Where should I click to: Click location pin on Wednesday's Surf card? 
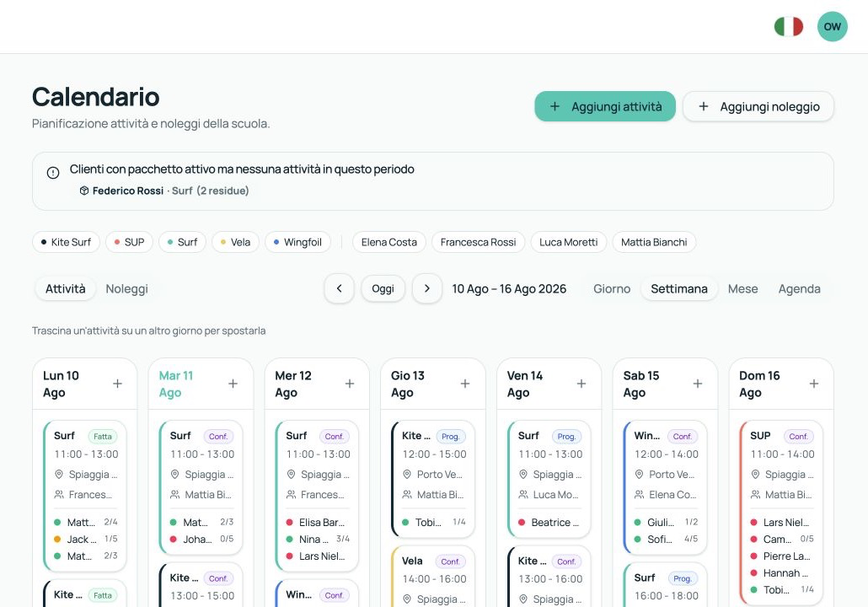292,474
